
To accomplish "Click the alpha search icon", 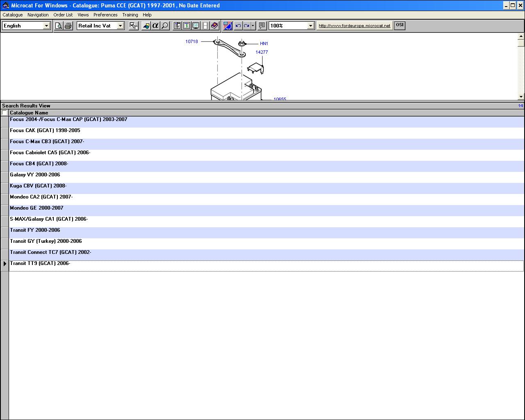I will point(155,26).
